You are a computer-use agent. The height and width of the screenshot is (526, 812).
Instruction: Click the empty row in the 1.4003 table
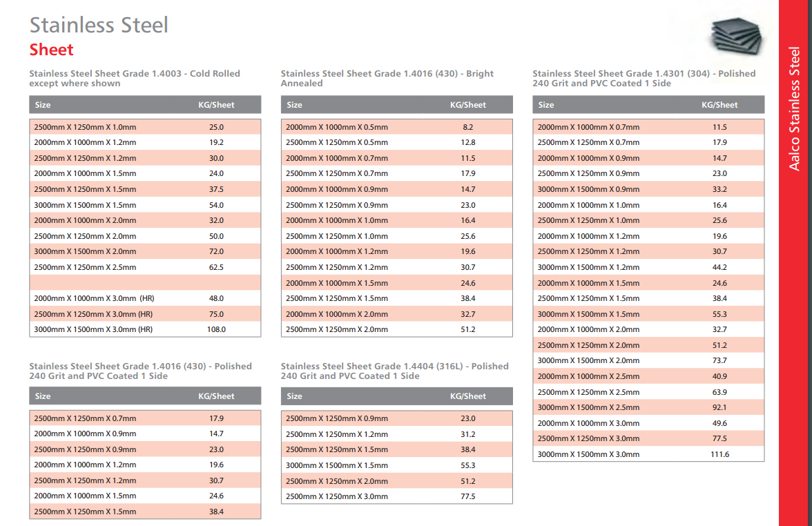pos(145,283)
